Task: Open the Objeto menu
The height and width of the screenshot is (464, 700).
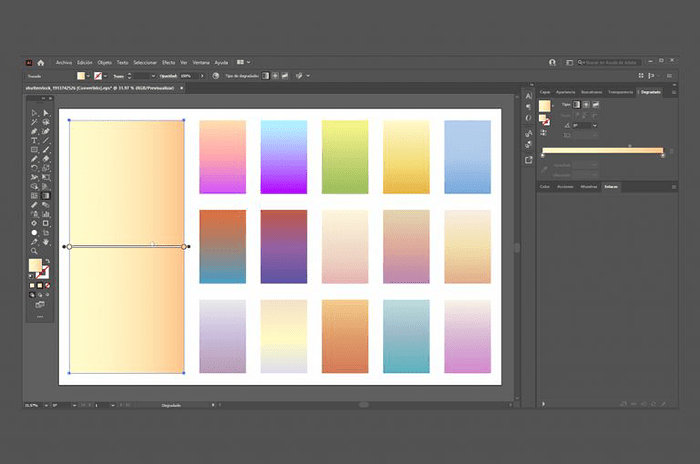Action: coord(104,63)
